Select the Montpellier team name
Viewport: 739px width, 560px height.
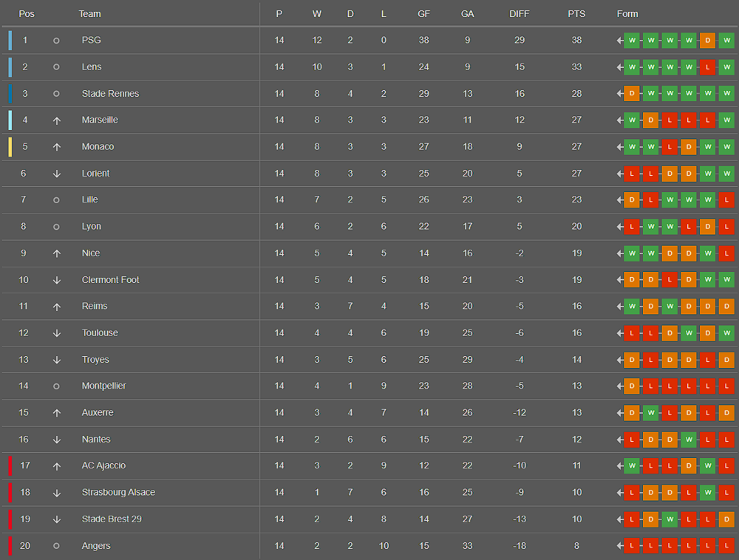[103, 386]
